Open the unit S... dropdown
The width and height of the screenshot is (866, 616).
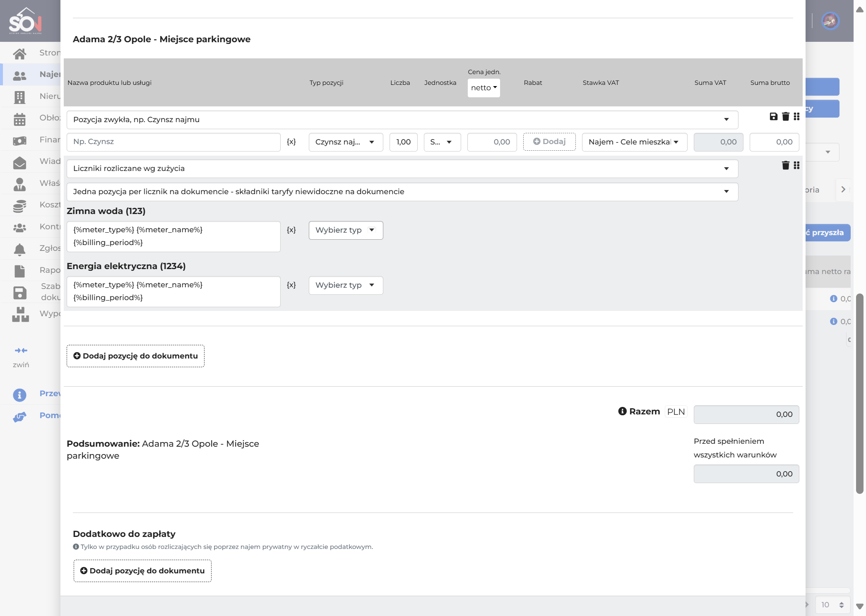pos(442,142)
